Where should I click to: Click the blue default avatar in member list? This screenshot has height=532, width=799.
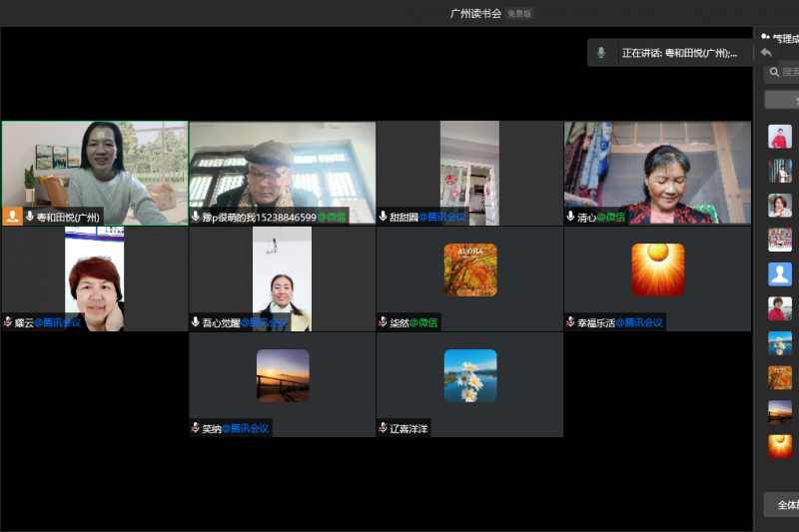point(780,273)
